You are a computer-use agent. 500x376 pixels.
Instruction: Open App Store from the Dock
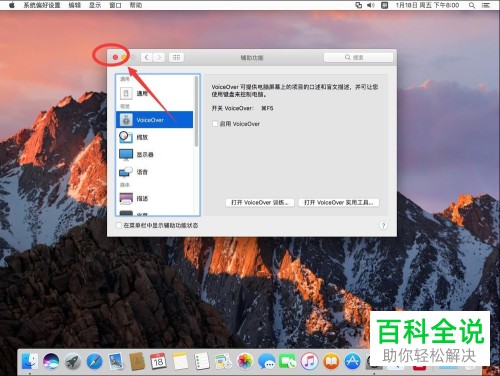[353, 361]
